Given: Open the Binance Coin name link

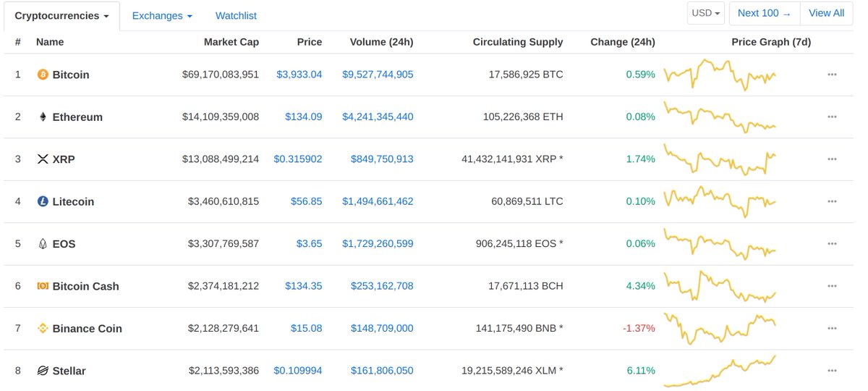Looking at the screenshot, I should coord(88,328).
